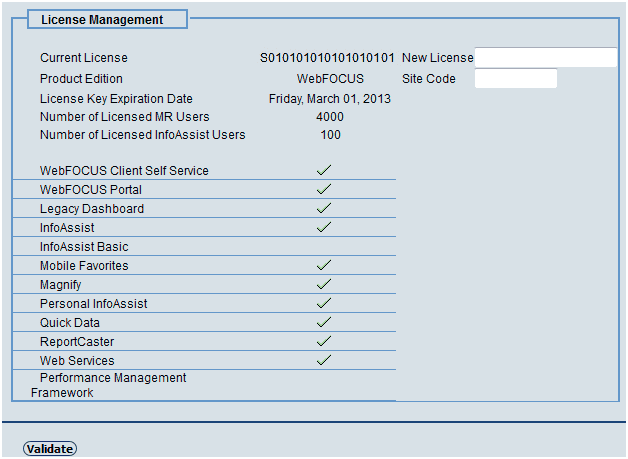Click the ReportCaster checkmark icon
The height and width of the screenshot is (459, 628).
[324, 341]
